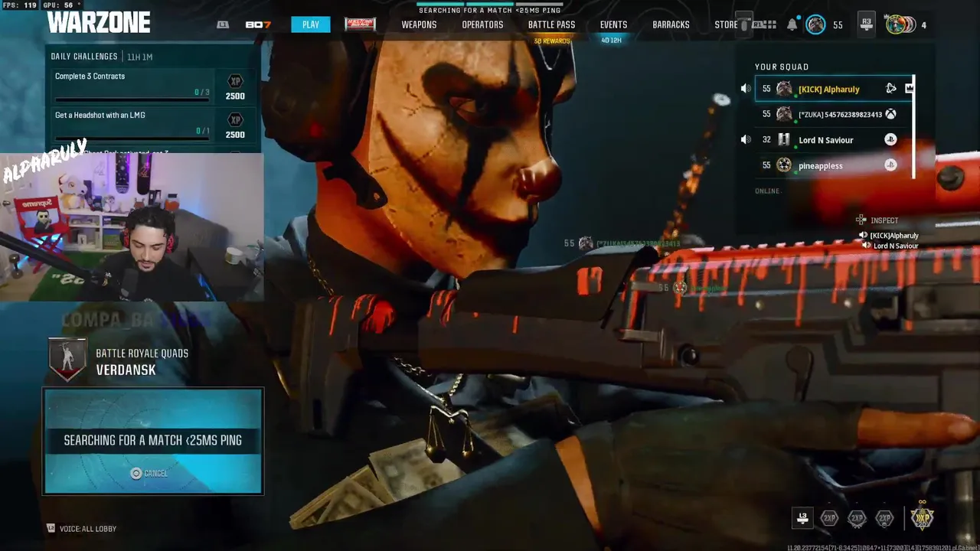
Task: Open the grid menu icon beside STORE
Action: click(769, 24)
